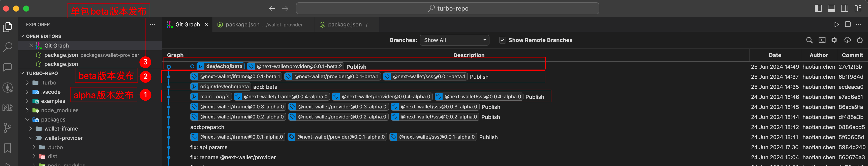Viewport: 868px width, 166px height.
Task: Select Git Graph in Open Editors
Action: (90, 46)
